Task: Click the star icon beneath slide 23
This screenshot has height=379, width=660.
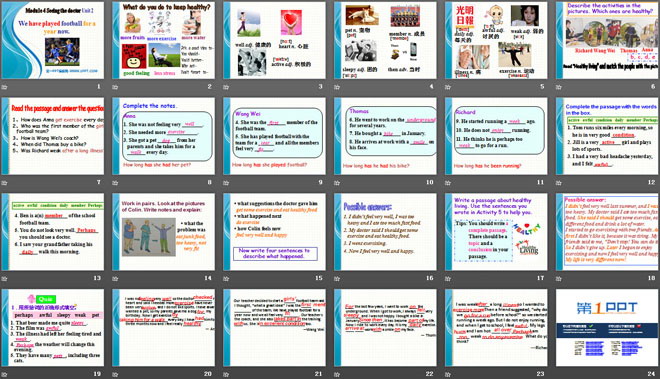Action: point(448,374)
